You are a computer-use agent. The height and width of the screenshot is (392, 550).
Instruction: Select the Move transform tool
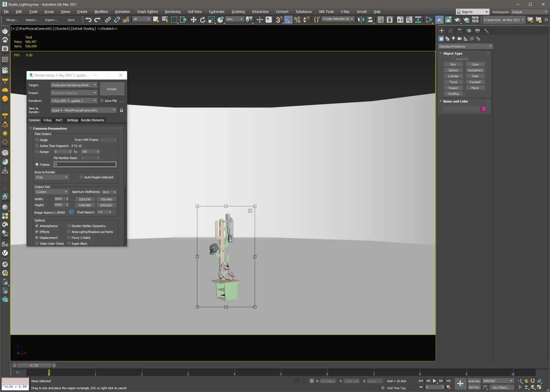pyautogui.click(x=193, y=20)
